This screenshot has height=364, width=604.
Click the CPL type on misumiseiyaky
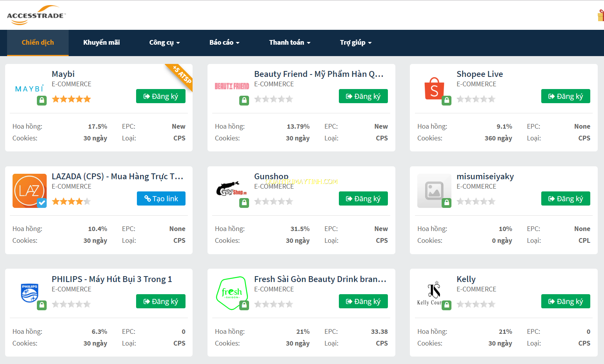pos(584,240)
